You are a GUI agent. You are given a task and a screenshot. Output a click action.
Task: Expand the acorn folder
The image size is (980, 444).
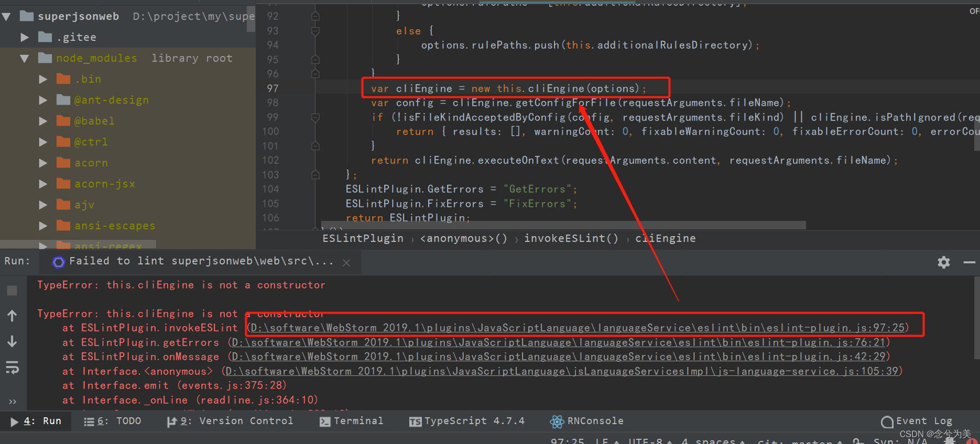click(43, 163)
